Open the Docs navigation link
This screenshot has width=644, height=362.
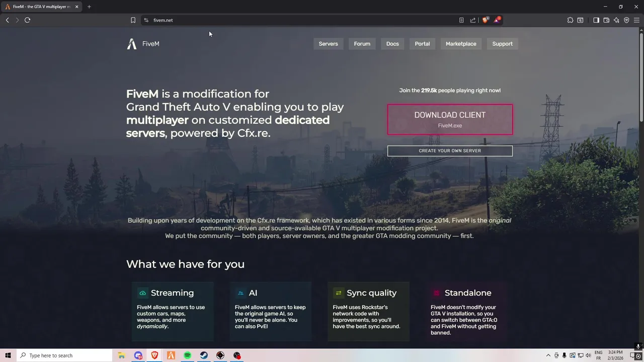pyautogui.click(x=392, y=44)
